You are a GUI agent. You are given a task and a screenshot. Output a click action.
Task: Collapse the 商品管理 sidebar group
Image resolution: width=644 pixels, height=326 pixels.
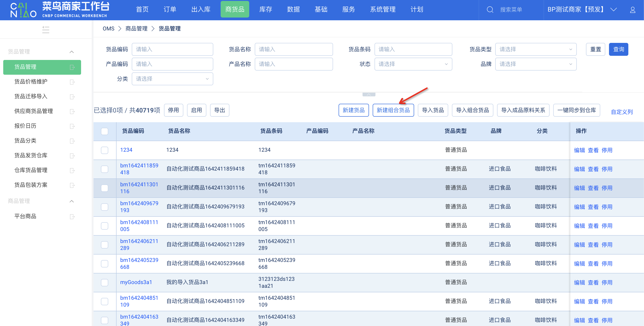pyautogui.click(x=71, y=201)
